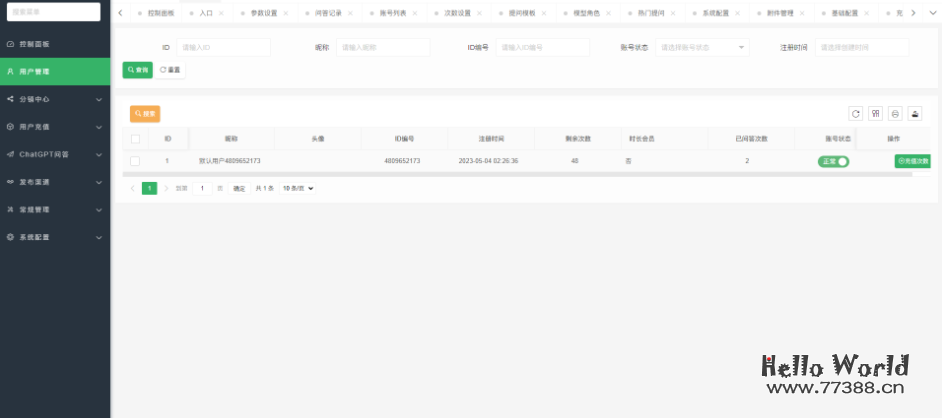Close the 参数设置 tab
942x418 pixels.
pos(285,13)
